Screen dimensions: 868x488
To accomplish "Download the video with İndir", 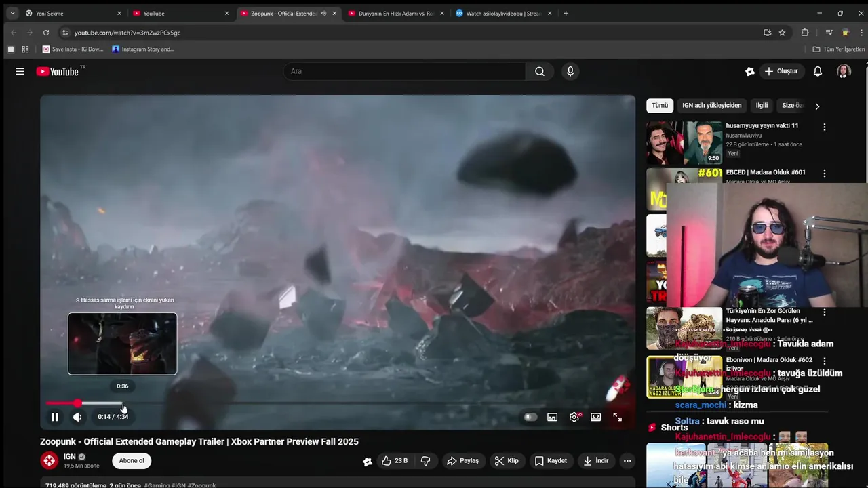I will click(x=596, y=461).
